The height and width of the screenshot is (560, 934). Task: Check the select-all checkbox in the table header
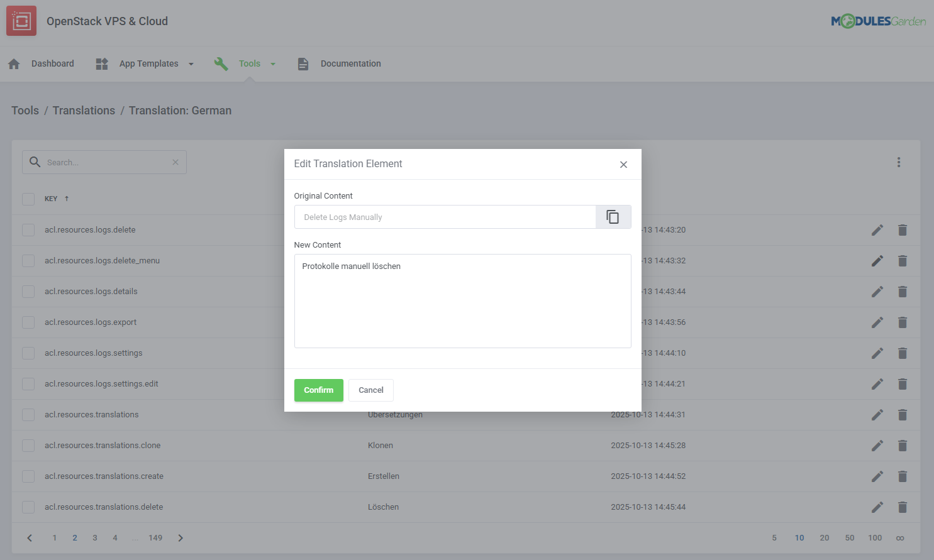28,198
